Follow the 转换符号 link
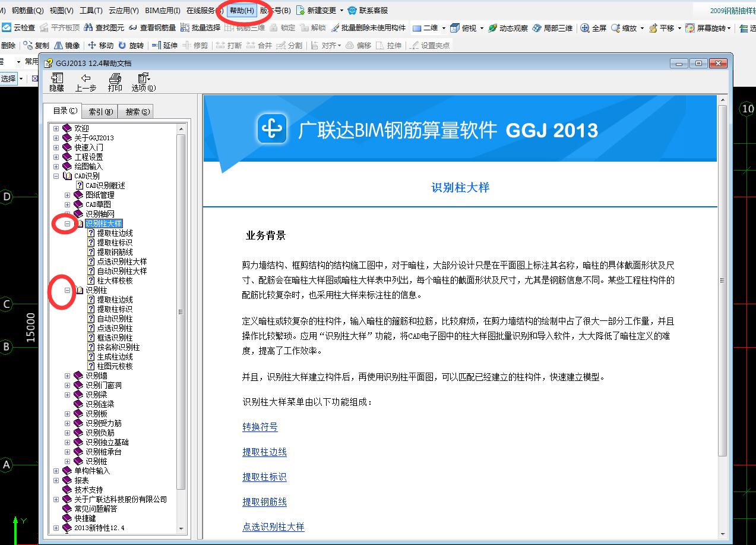The width and height of the screenshot is (756, 545). [x=260, y=427]
